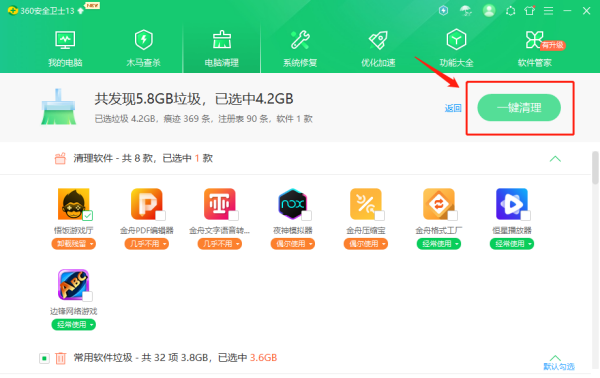Click the vertical scrollbar thumb
This screenshot has width=600, height=378.
pyautogui.click(x=595, y=168)
